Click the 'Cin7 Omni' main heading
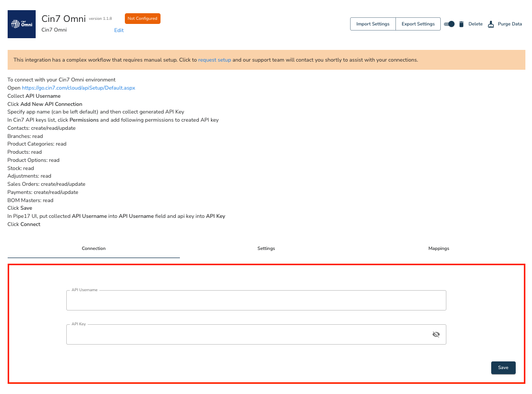The width and height of the screenshot is (532, 394). click(64, 19)
